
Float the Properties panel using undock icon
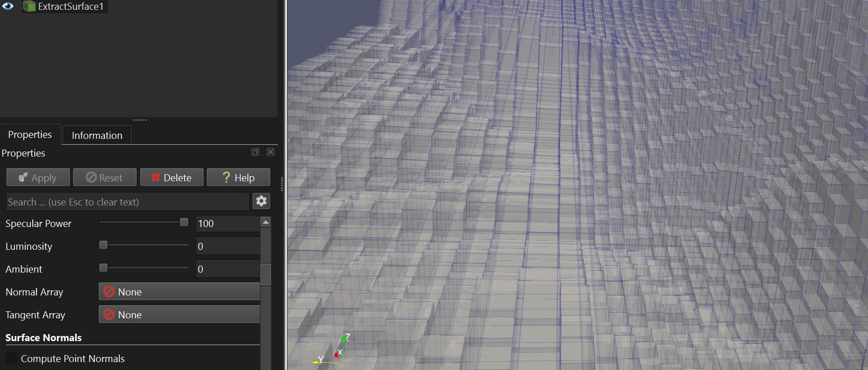[255, 152]
